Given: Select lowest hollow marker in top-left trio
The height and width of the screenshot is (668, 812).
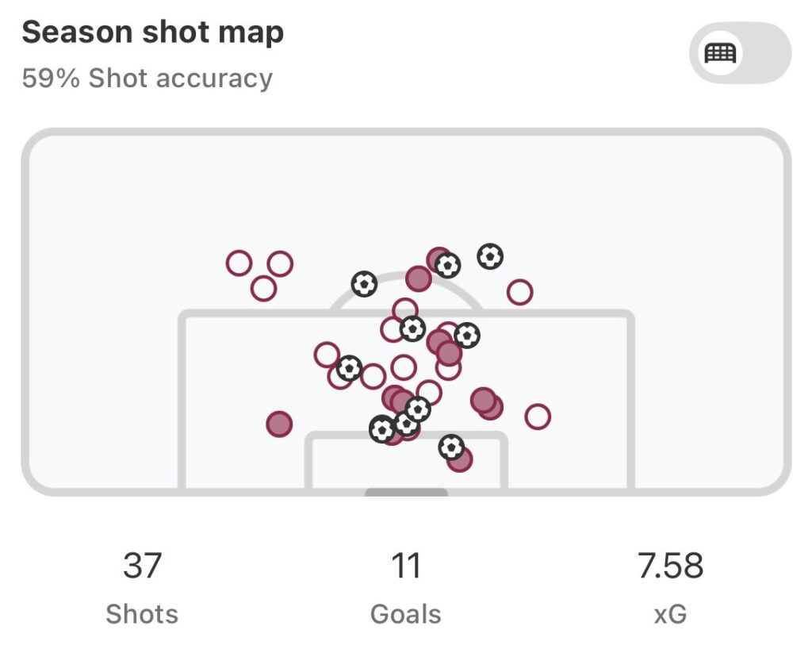Looking at the screenshot, I should 263,288.
